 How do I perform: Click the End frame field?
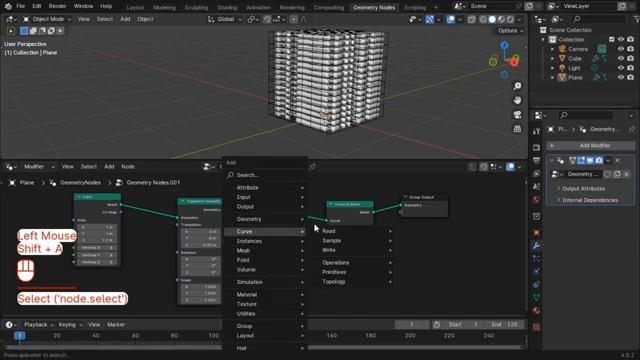pos(504,325)
